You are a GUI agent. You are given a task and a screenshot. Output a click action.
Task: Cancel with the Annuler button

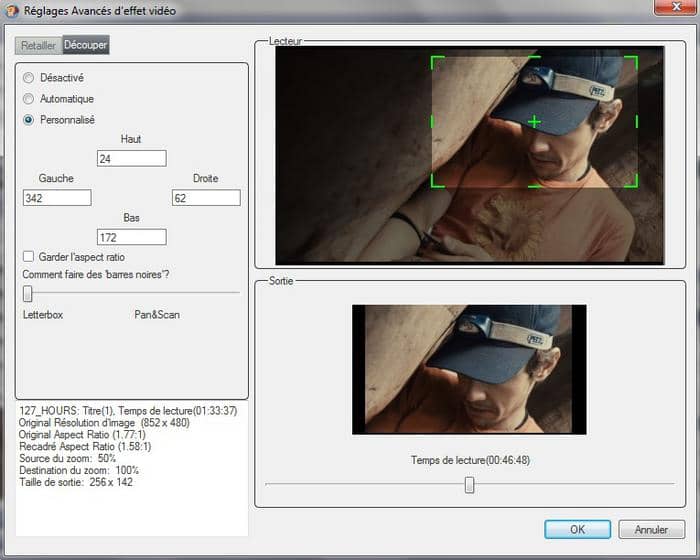coord(651,530)
